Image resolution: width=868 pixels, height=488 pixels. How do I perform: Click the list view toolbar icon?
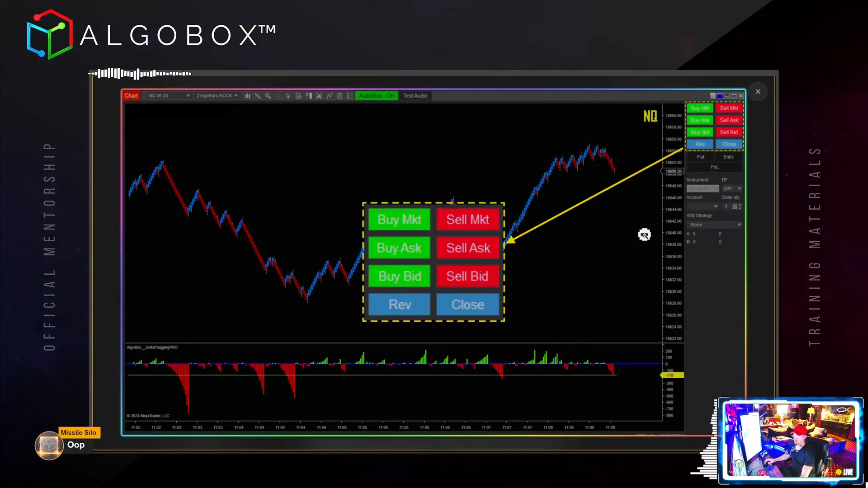(349, 96)
